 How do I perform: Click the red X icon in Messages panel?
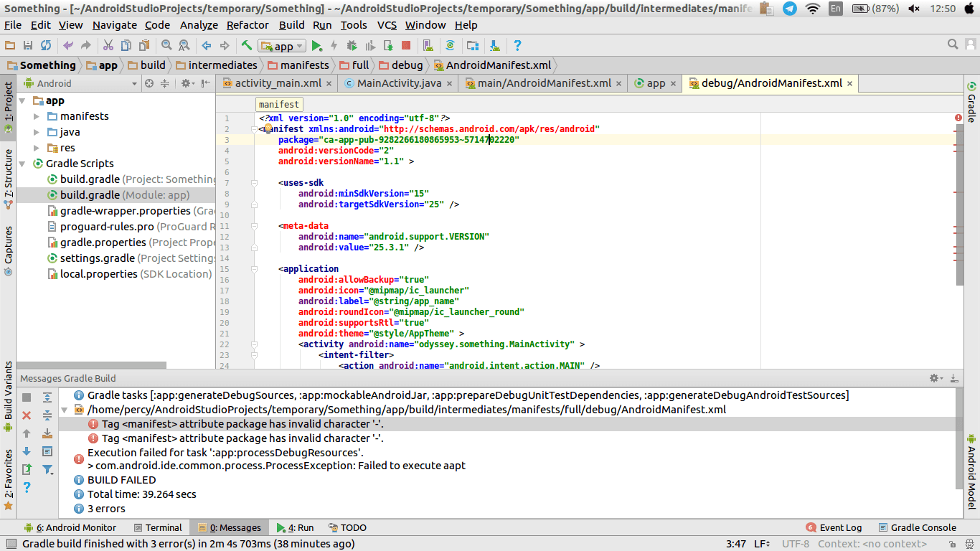pyautogui.click(x=27, y=415)
